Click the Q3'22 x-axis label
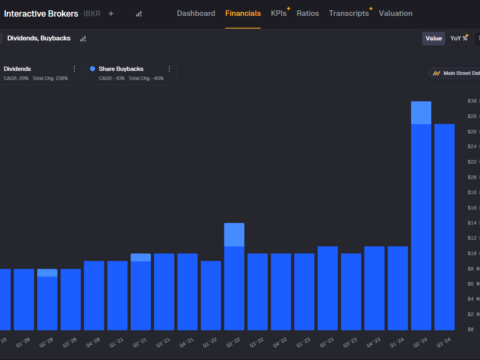Viewport: 480px width, 360px height. point(257,342)
